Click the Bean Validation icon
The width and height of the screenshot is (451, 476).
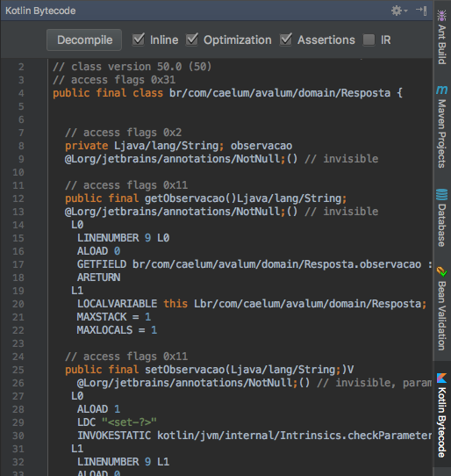click(442, 271)
